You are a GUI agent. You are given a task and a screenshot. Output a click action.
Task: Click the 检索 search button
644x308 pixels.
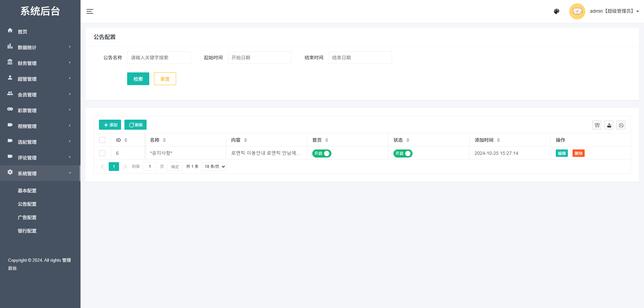138,79
